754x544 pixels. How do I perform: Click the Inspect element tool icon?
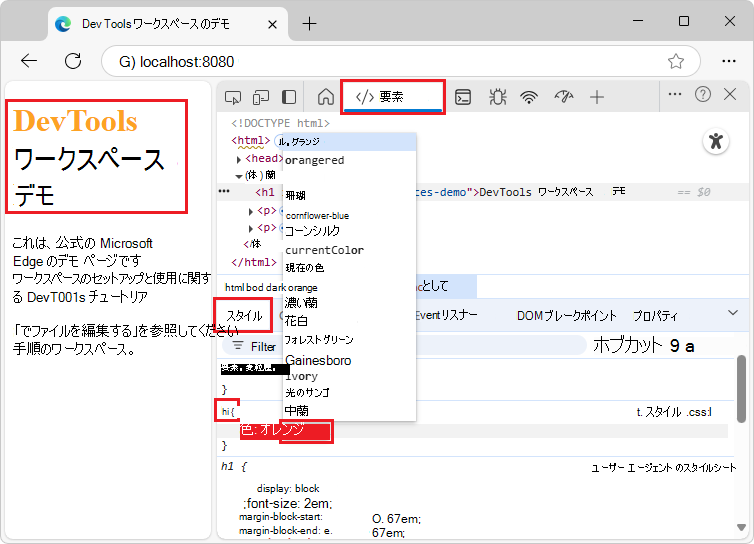(233, 97)
